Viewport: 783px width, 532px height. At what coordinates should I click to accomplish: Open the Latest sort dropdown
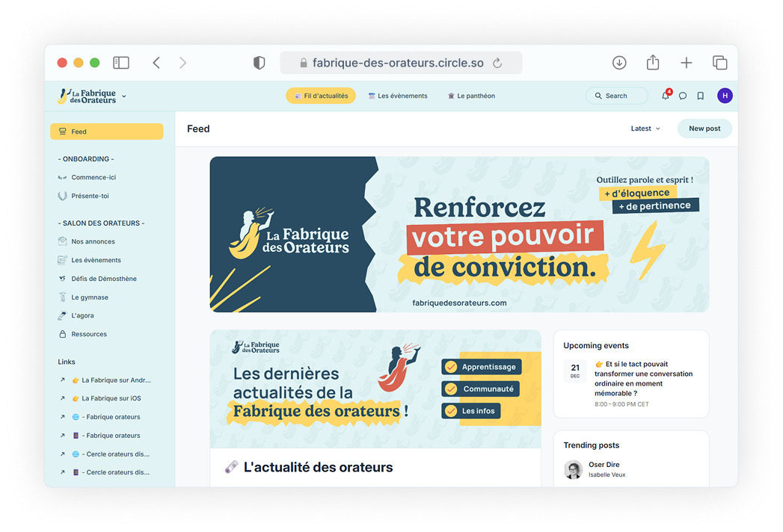click(645, 129)
